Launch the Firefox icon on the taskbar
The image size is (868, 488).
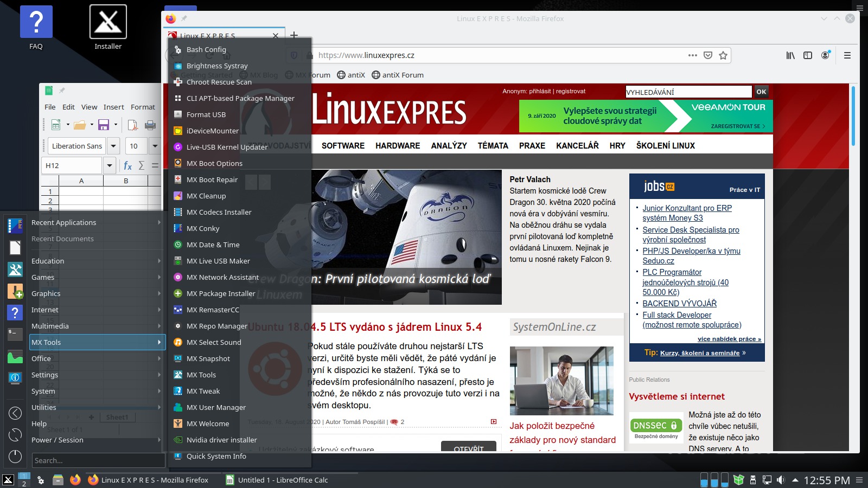click(75, 480)
